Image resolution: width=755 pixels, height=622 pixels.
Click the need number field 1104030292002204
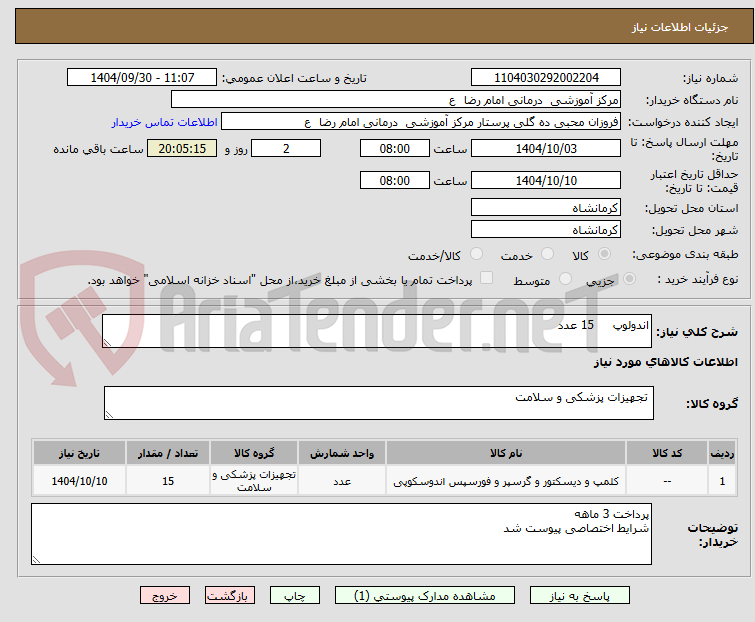pos(546,78)
